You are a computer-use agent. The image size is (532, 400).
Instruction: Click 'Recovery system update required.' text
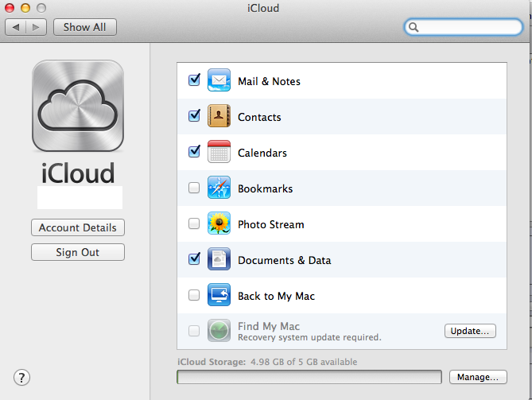pyautogui.click(x=309, y=337)
